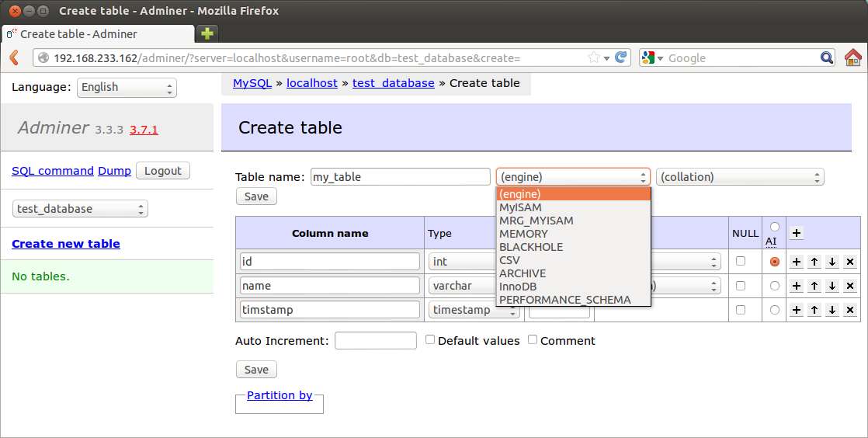Open the bookmark star dropdown arrow
The width and height of the screenshot is (868, 438).
click(606, 58)
